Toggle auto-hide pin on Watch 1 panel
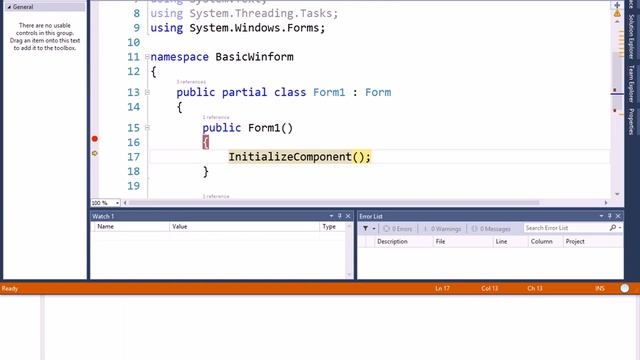640x360 pixels. click(340, 216)
